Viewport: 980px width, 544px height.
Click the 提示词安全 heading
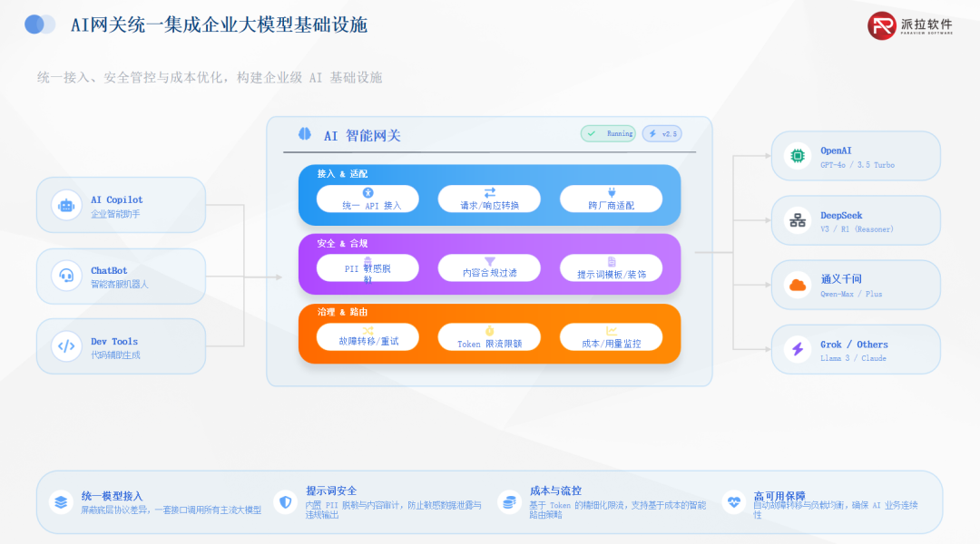pos(330,491)
